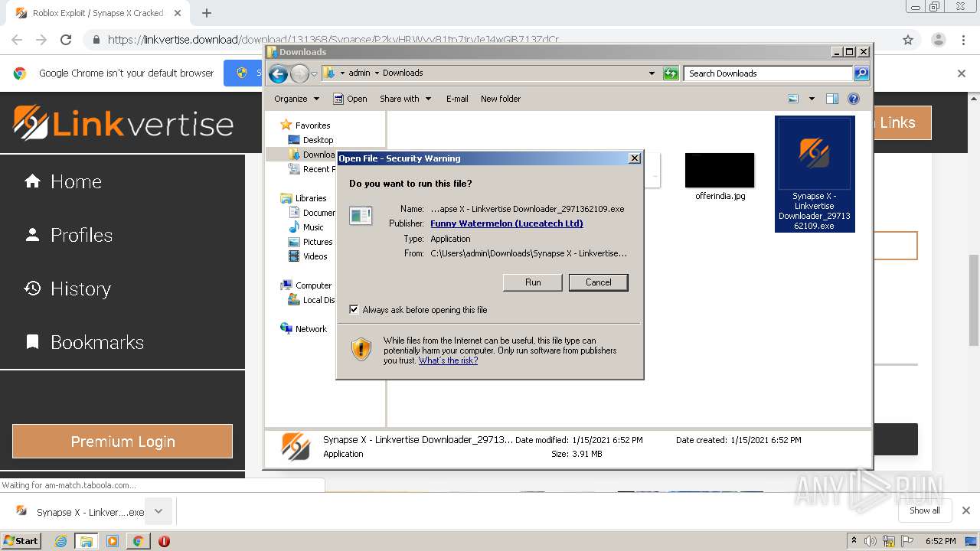Click into the Search Downloads field
This screenshot has height=551, width=980.
[x=768, y=73]
